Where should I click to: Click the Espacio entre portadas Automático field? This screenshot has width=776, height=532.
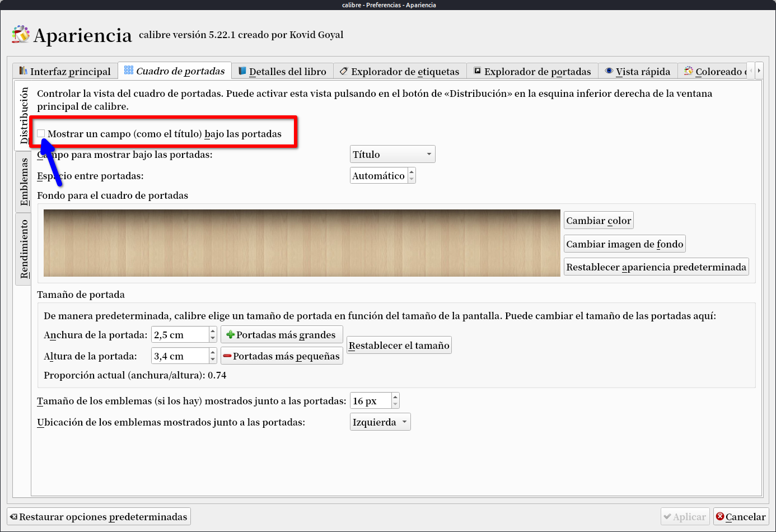coord(379,176)
